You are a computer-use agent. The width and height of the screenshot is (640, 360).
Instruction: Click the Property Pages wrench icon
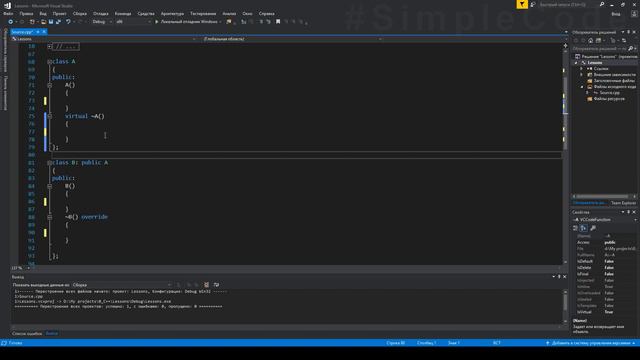click(x=593, y=228)
